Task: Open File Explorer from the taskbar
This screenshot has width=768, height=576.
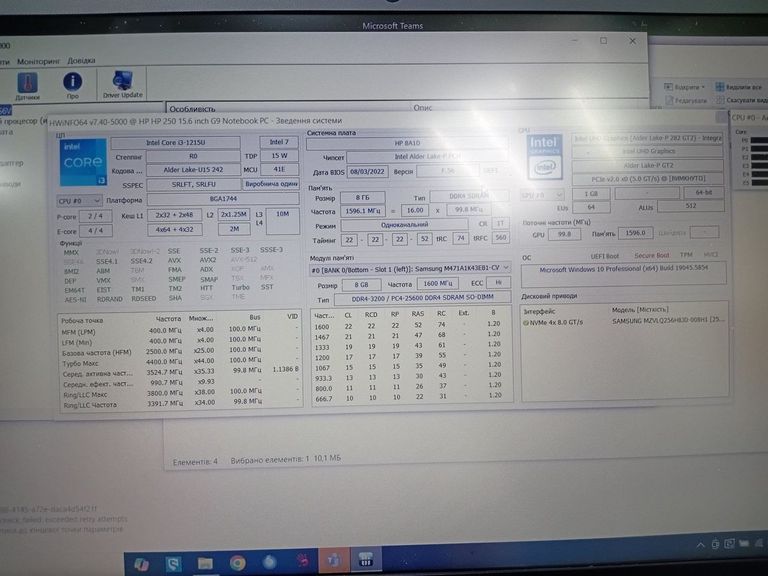Action: coord(205,562)
